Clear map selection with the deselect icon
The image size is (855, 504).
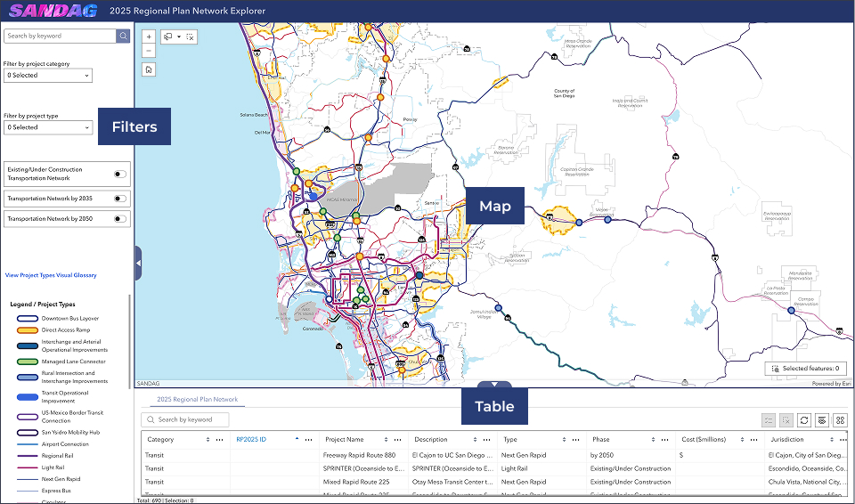pos(190,37)
